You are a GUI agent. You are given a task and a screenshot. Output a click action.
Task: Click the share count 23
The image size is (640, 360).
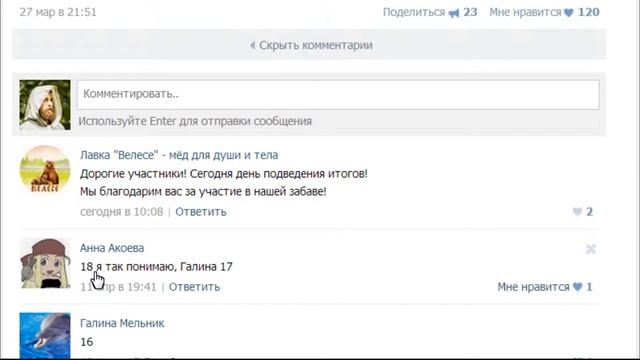(470, 12)
